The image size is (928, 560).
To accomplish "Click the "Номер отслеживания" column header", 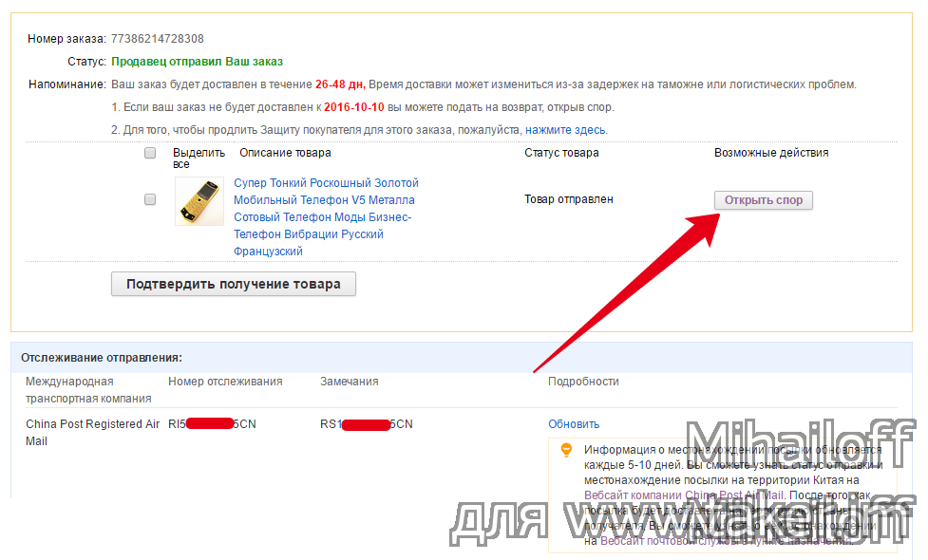I will click(x=225, y=382).
